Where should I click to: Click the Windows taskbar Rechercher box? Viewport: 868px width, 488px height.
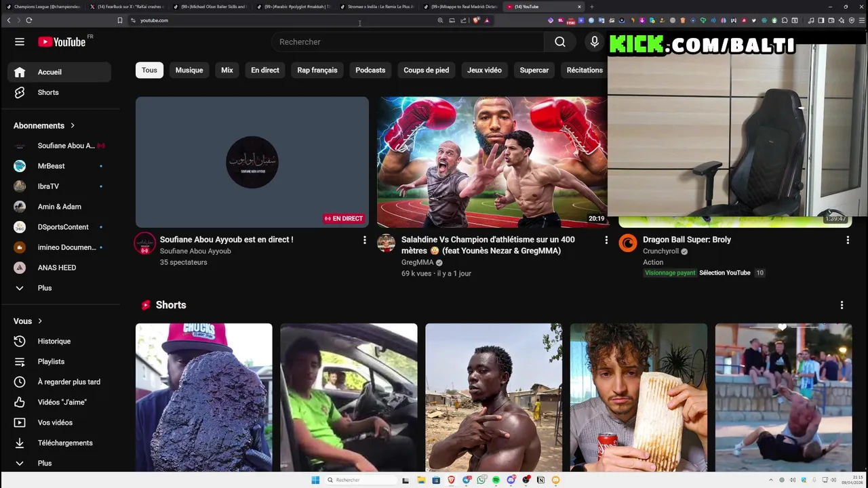(x=361, y=480)
